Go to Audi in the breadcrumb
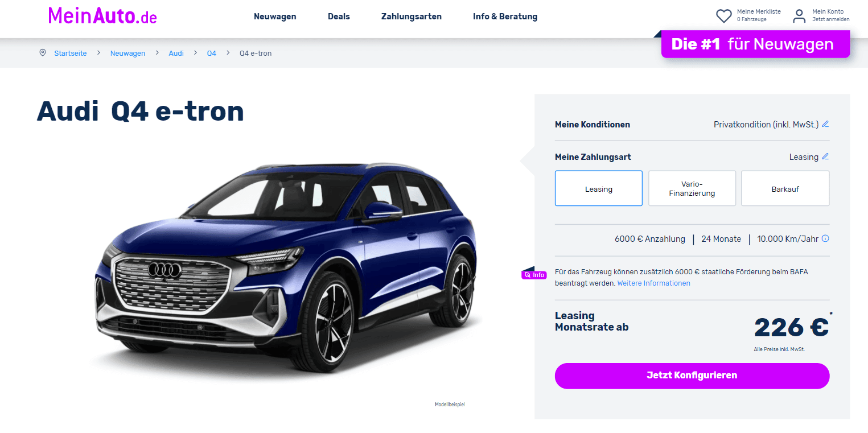Viewport: 868px width, 433px height. (176, 53)
